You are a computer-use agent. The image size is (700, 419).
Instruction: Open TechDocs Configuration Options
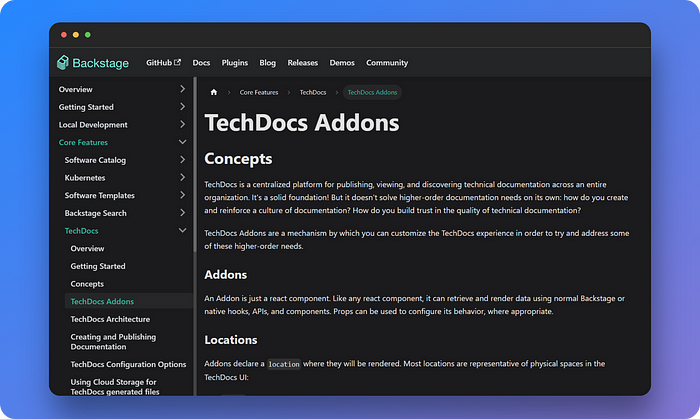(128, 365)
